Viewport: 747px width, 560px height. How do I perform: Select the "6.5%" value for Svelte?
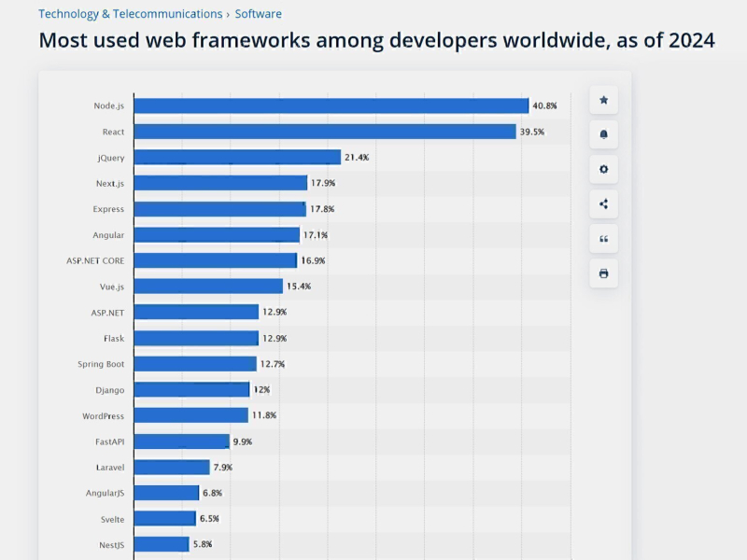[x=209, y=519]
